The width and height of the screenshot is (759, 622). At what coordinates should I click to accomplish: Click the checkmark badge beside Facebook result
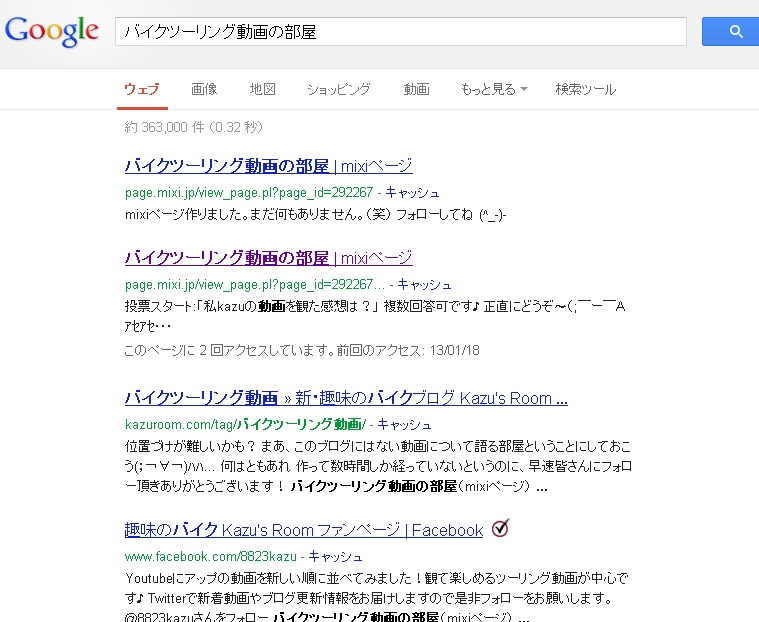(x=501, y=529)
